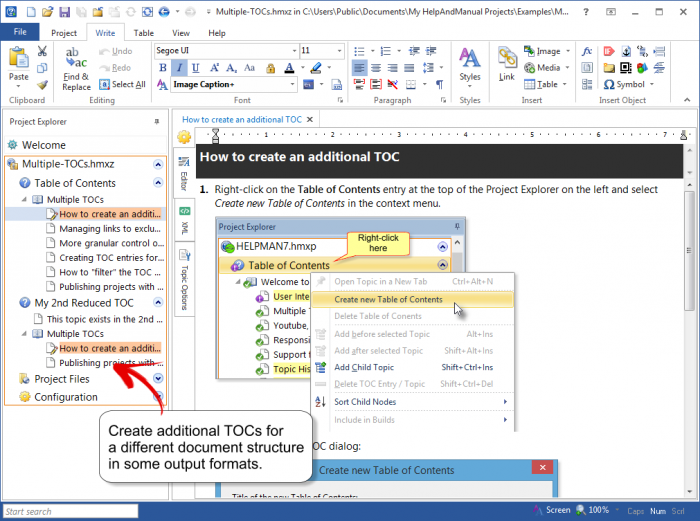Switch to the Help ribbon tab
The height and width of the screenshot is (521, 700).
[x=217, y=33]
